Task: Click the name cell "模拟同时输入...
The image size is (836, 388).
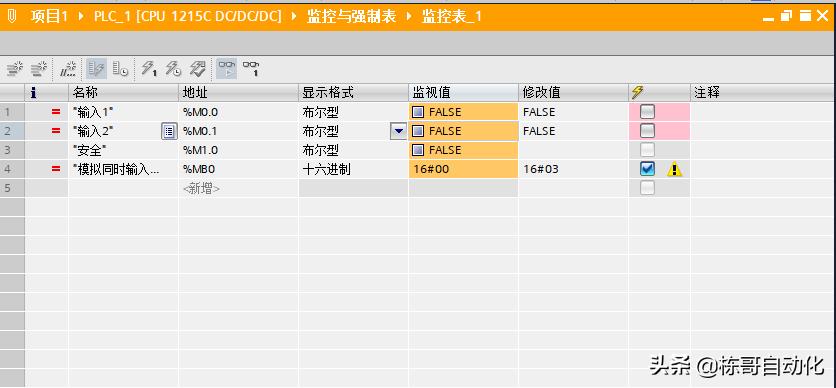Action: pos(123,169)
